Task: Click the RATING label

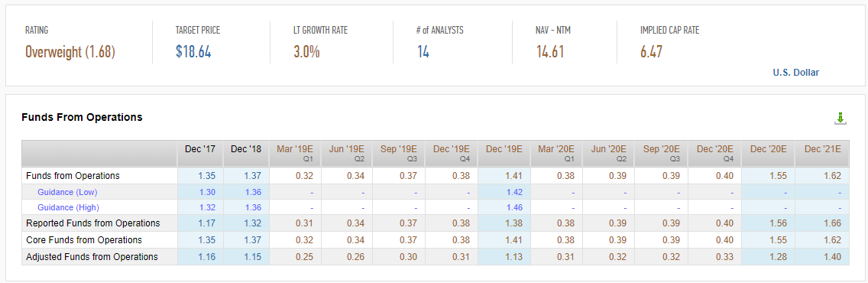Action: point(37,31)
